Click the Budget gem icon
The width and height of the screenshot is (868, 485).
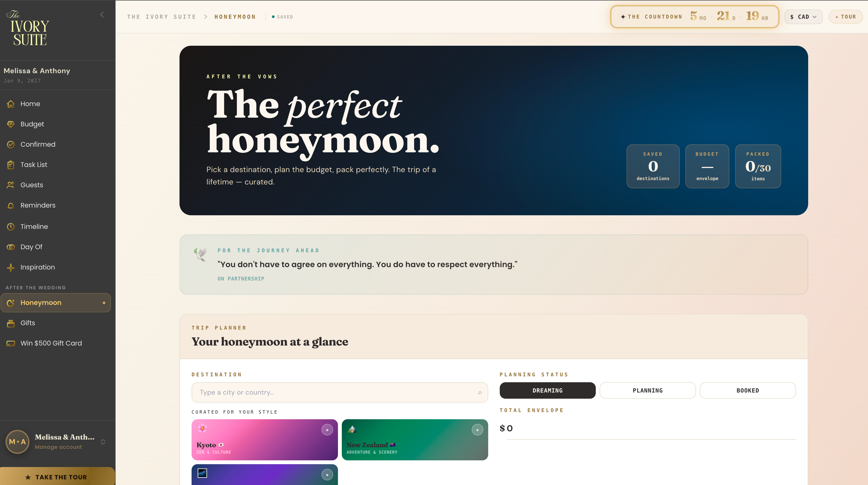click(x=11, y=124)
